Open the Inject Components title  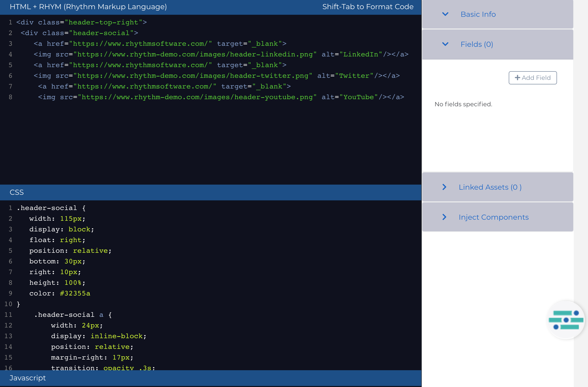tap(493, 217)
